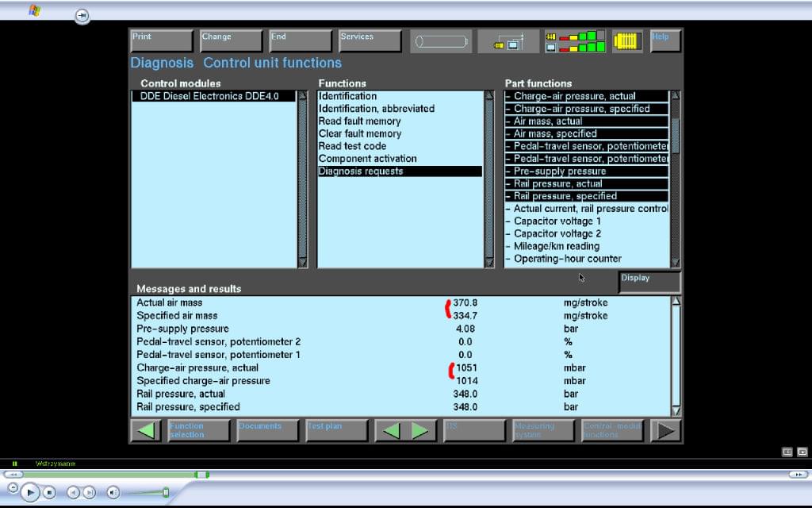Screen dimensions: 812x508
Task: Open the Documents button
Action: coord(268,430)
